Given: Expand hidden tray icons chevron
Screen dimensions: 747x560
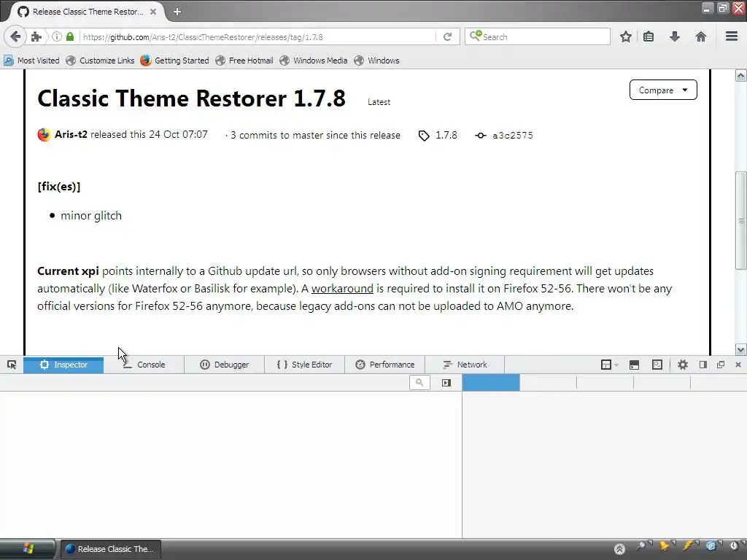Looking at the screenshot, I should (619, 549).
